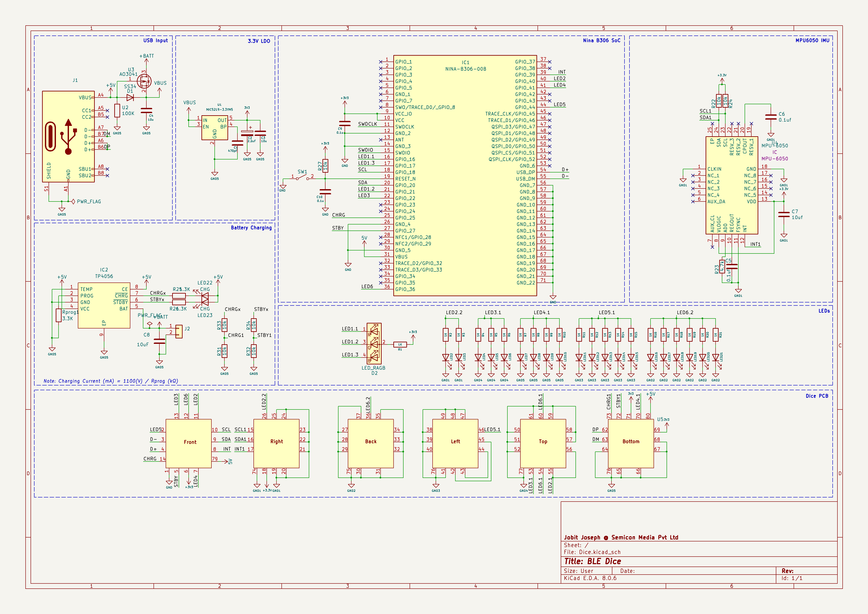The height and width of the screenshot is (614, 868).
Task: Select the TP4056 charger IC2 body
Action: [104, 305]
